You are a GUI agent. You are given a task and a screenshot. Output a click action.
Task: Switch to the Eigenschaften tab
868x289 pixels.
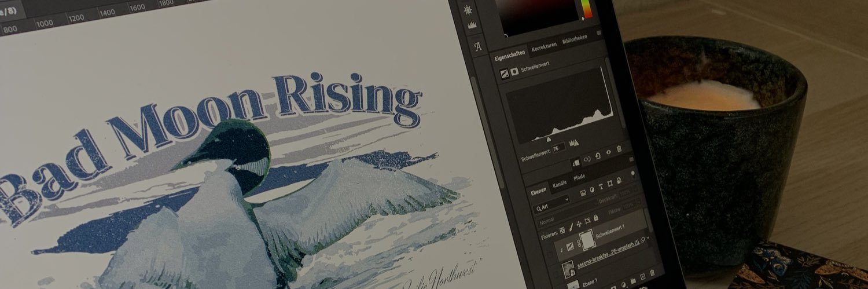(509, 54)
